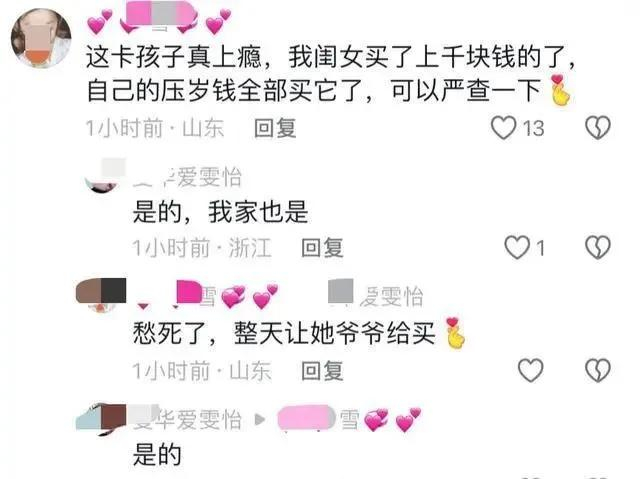The image size is (640, 479).
Task: Select the top comment text about 压岁钱
Action: coord(329,73)
